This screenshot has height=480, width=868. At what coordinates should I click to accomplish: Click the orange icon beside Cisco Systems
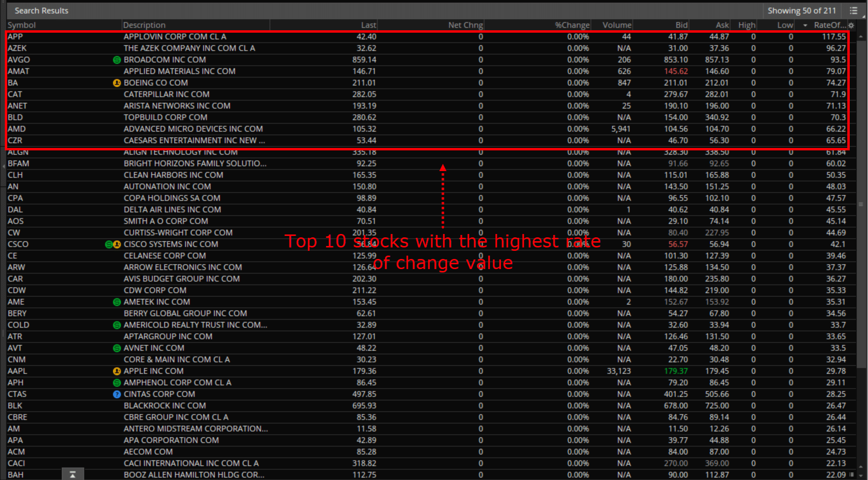coord(117,245)
